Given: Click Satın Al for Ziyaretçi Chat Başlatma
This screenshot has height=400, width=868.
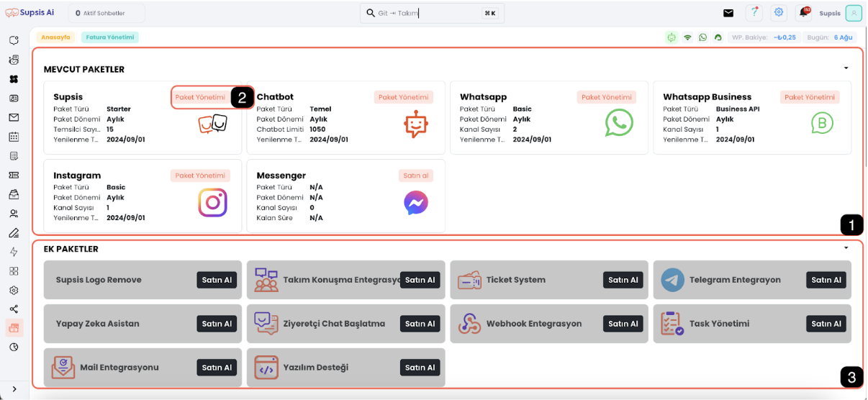Looking at the screenshot, I should [420, 324].
